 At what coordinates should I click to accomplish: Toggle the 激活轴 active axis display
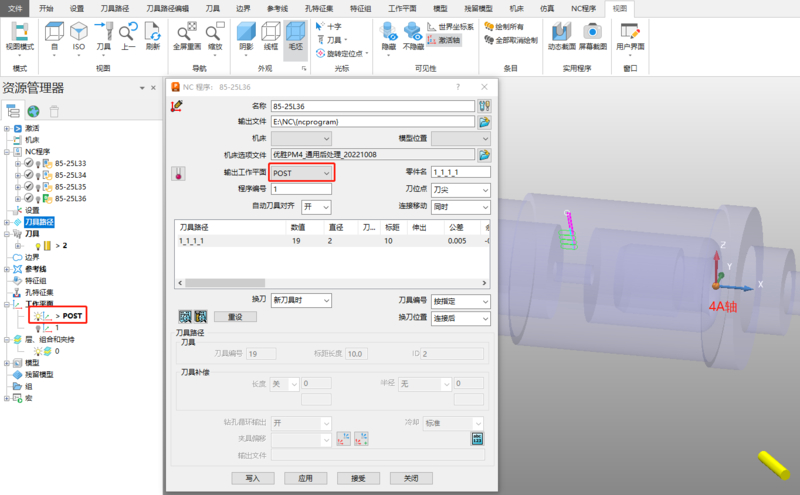click(x=445, y=40)
